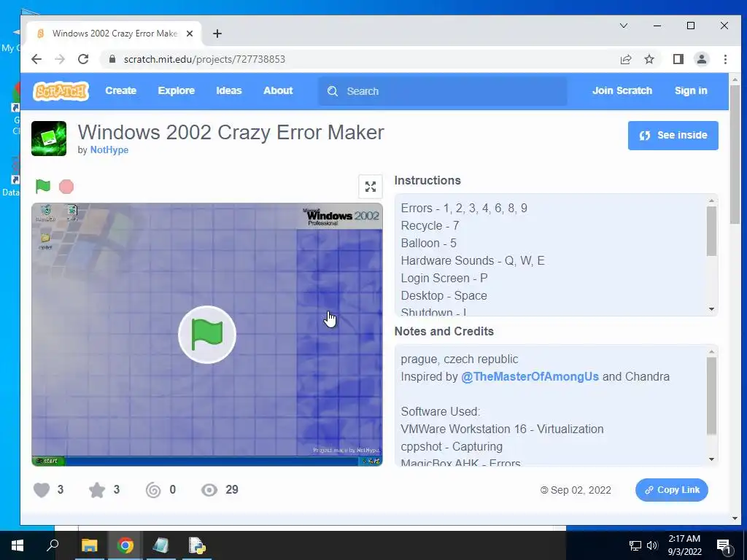Click the browser back arrow
The width and height of the screenshot is (747, 560).
tap(36, 59)
